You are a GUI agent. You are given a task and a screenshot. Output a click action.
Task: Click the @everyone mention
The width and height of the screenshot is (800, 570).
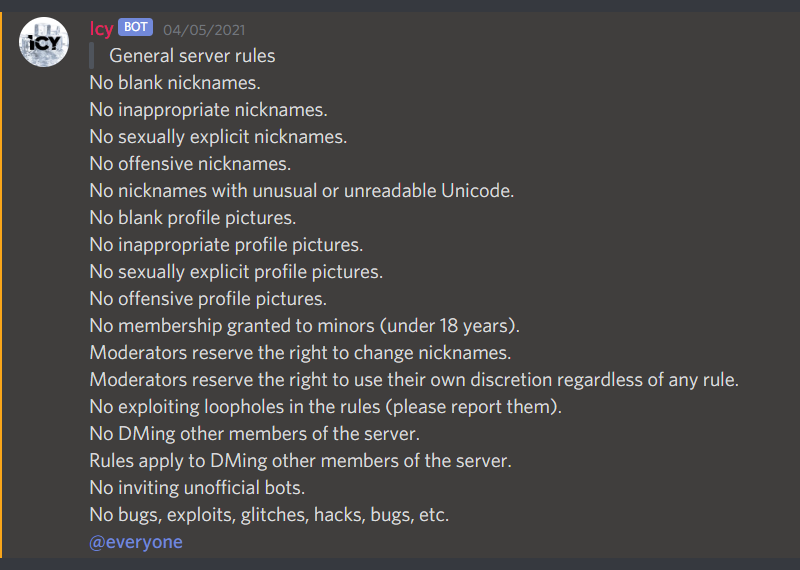tap(136, 542)
